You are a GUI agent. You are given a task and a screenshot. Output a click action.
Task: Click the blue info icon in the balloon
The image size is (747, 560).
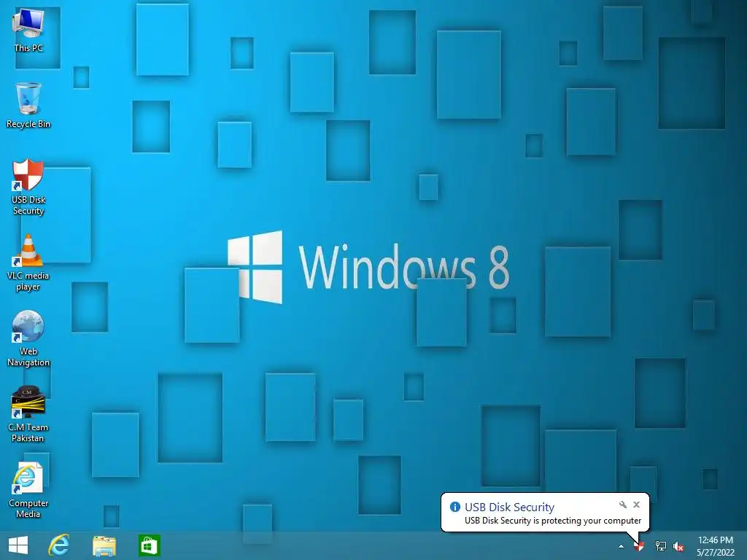[x=455, y=507]
